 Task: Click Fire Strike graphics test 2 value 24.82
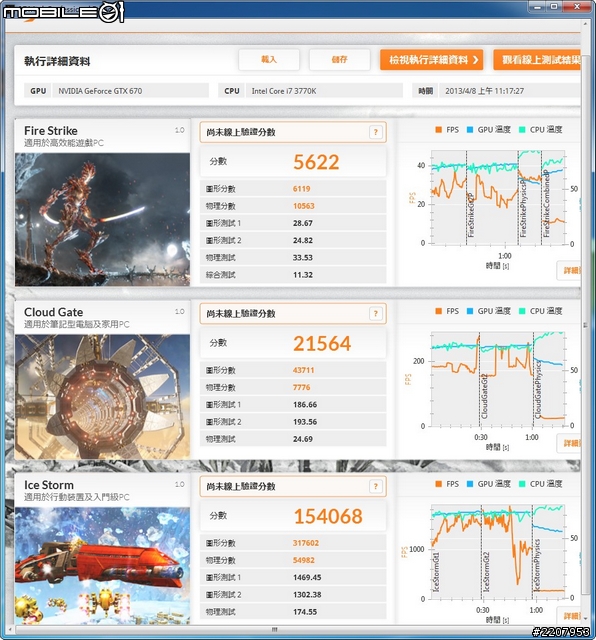pos(303,240)
